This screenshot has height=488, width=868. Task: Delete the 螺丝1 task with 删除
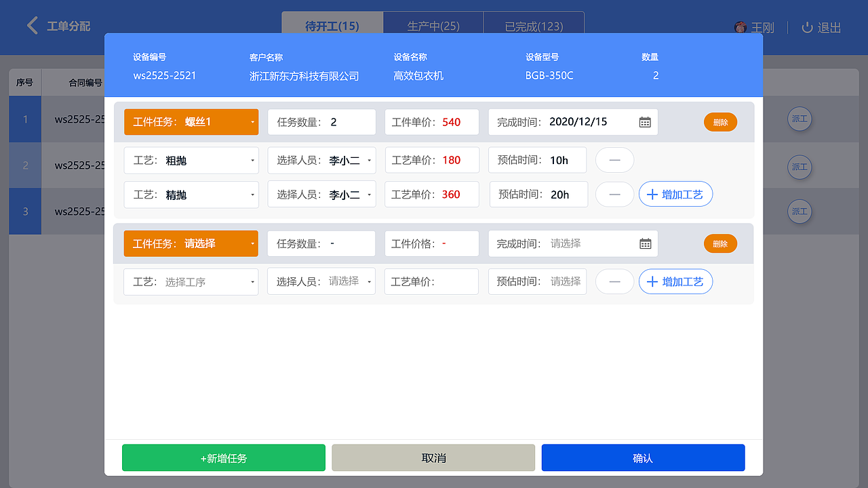click(720, 122)
